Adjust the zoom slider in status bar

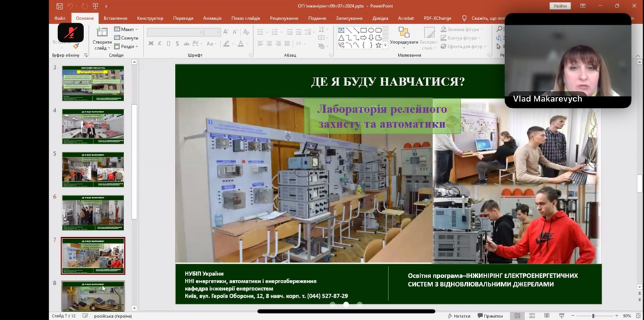click(x=593, y=316)
